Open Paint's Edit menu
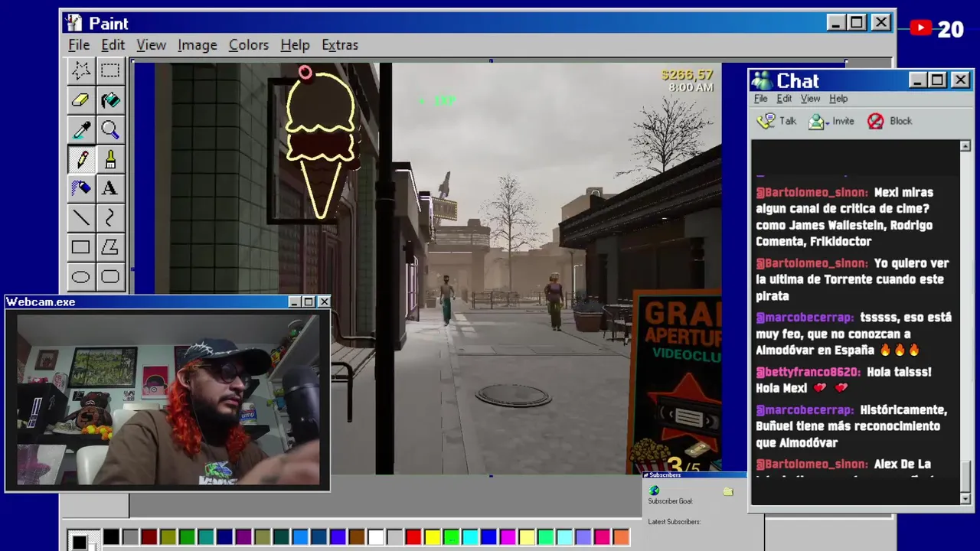Viewport: 980px width, 551px height. (x=113, y=45)
